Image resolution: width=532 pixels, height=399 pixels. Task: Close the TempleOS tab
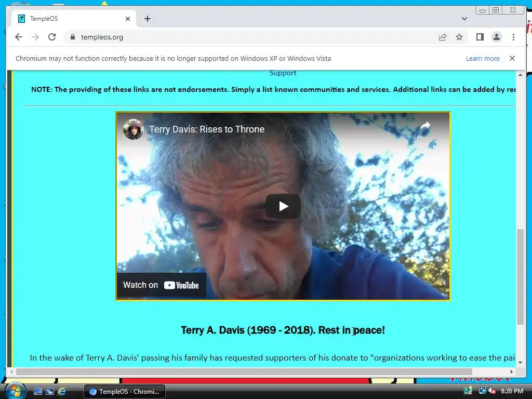point(128,19)
